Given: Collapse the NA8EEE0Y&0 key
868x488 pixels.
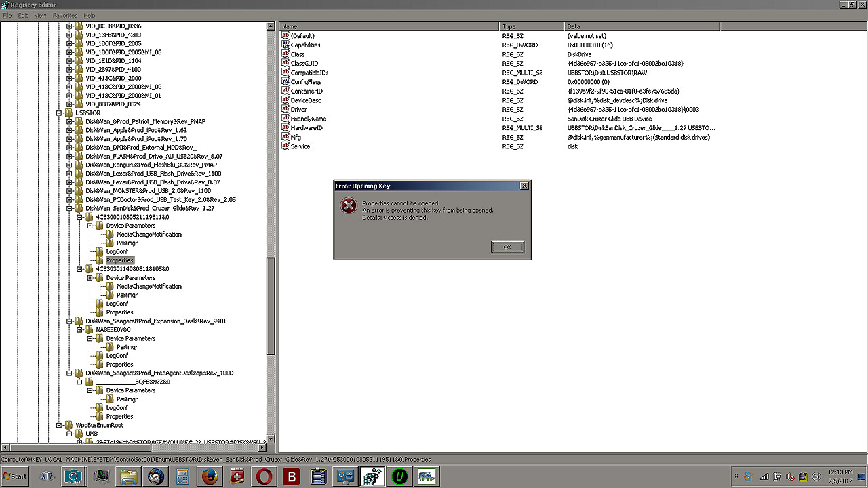Looking at the screenshot, I should tap(79, 330).
